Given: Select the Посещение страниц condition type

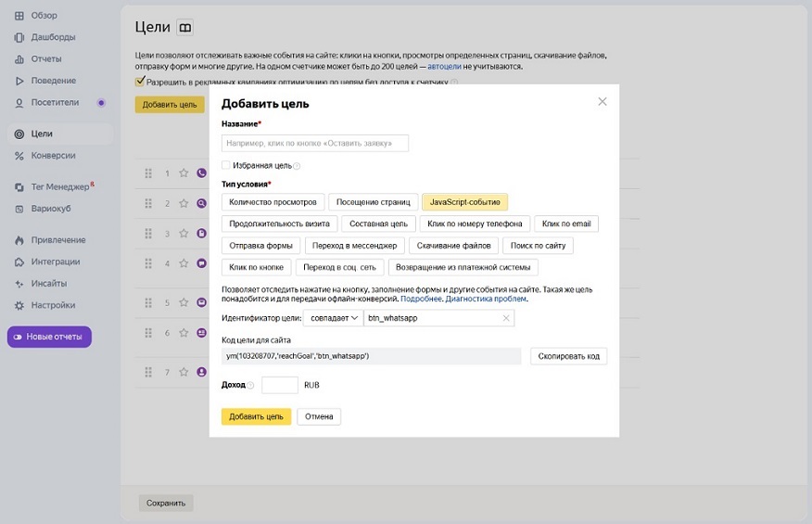Looking at the screenshot, I should [x=373, y=201].
